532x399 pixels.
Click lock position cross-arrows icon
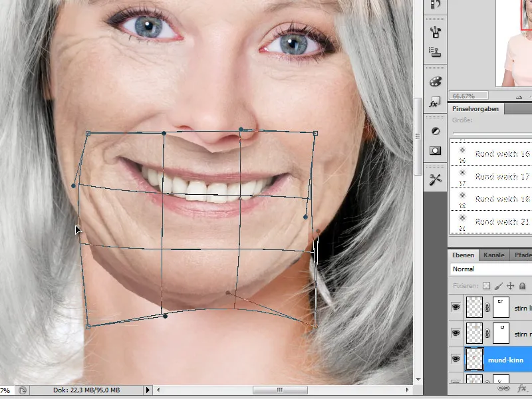tap(510, 286)
